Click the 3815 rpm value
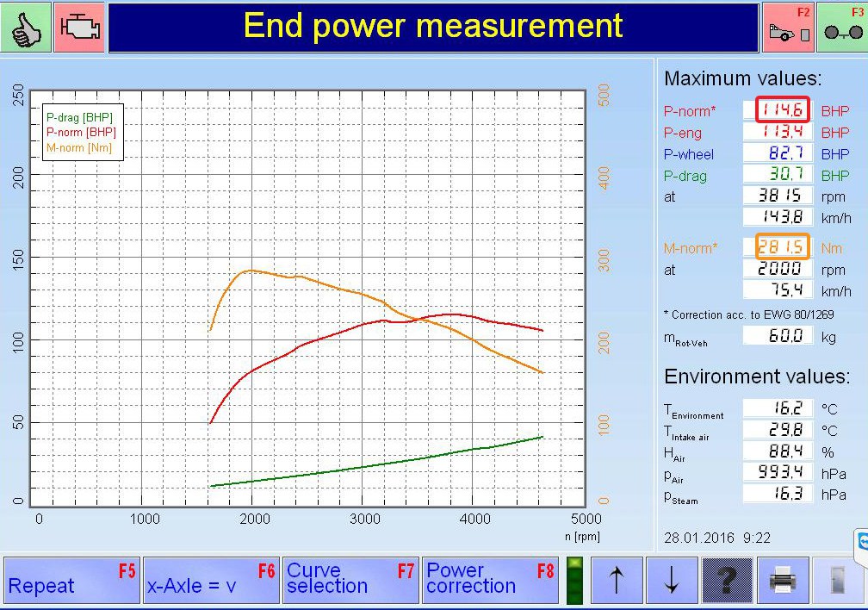This screenshot has height=610, width=868. (x=778, y=195)
